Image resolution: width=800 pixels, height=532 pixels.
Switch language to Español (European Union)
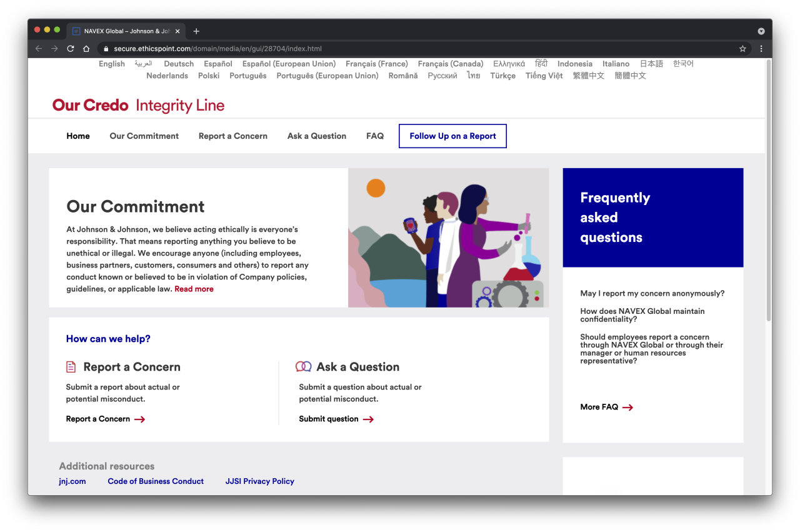289,64
